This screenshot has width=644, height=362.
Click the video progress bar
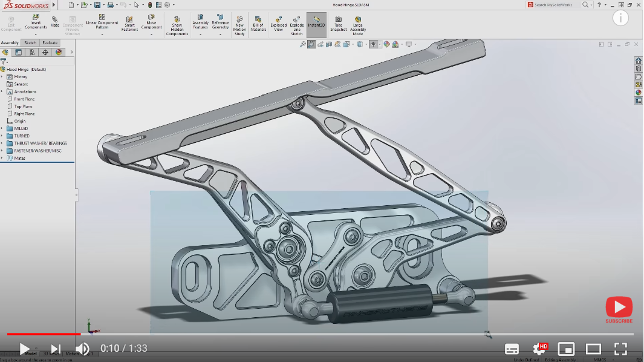322,334
